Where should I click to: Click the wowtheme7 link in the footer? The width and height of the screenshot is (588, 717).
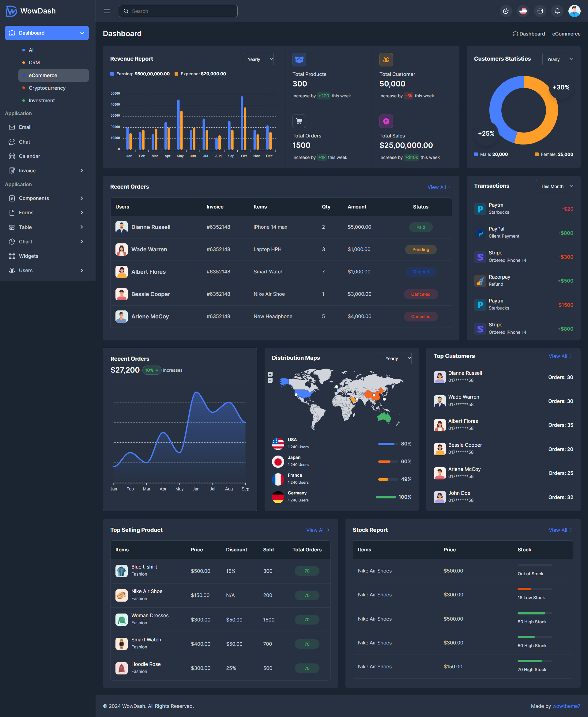(x=566, y=706)
